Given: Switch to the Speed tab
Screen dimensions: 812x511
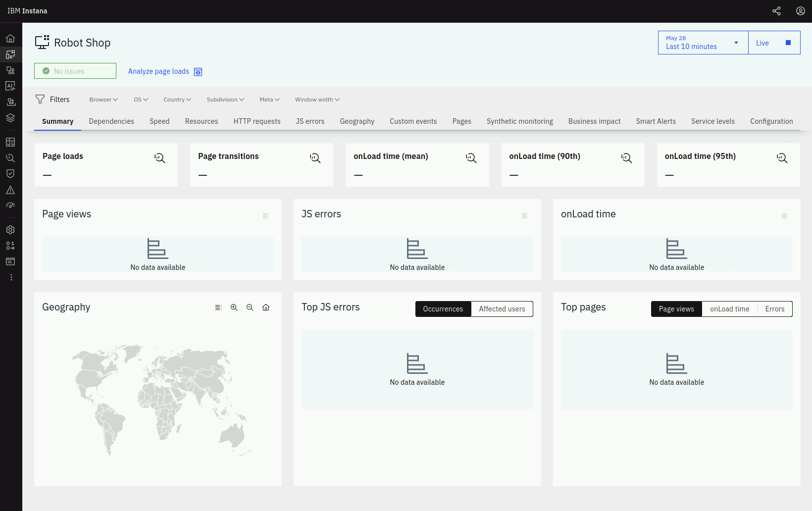Looking at the screenshot, I should (x=159, y=121).
